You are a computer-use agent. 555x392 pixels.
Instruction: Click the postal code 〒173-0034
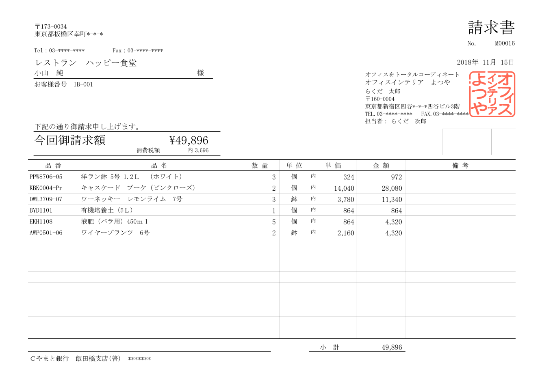pyautogui.click(x=51, y=27)
